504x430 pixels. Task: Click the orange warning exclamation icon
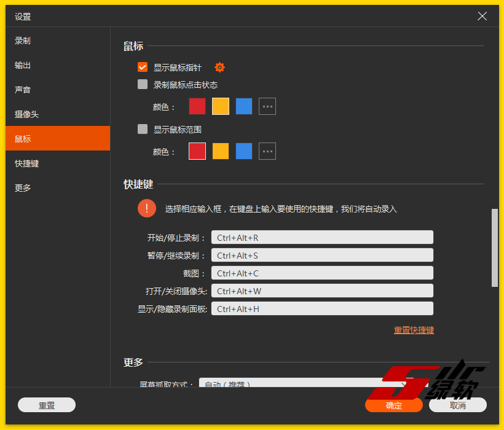pos(147,208)
